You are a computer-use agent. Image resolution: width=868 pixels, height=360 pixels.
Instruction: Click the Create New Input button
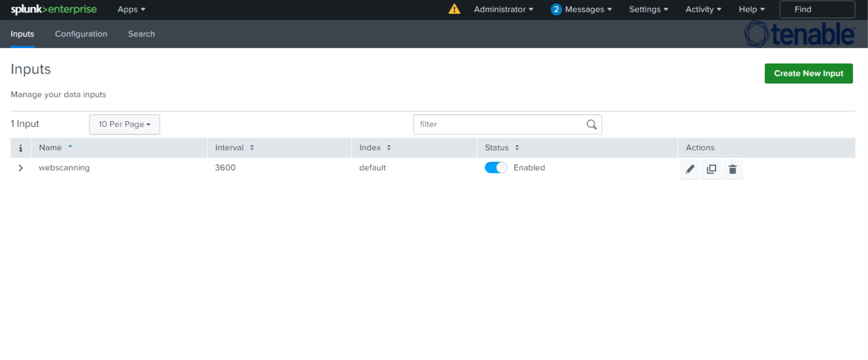pyautogui.click(x=808, y=73)
